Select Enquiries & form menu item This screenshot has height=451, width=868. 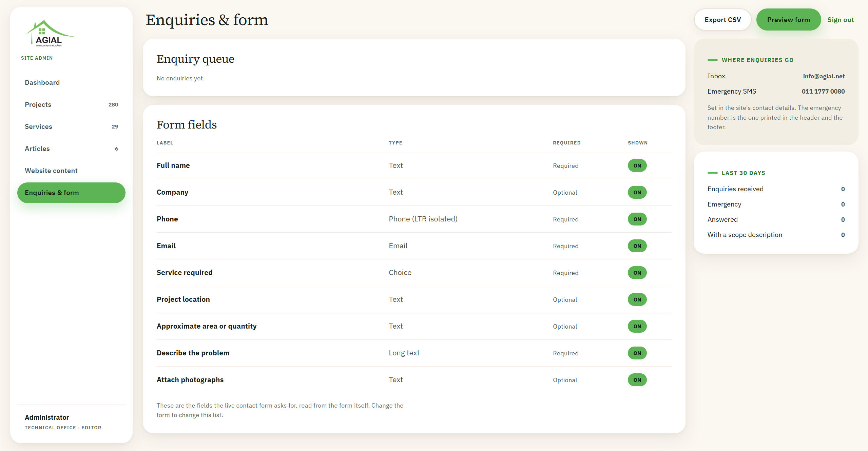point(71,193)
